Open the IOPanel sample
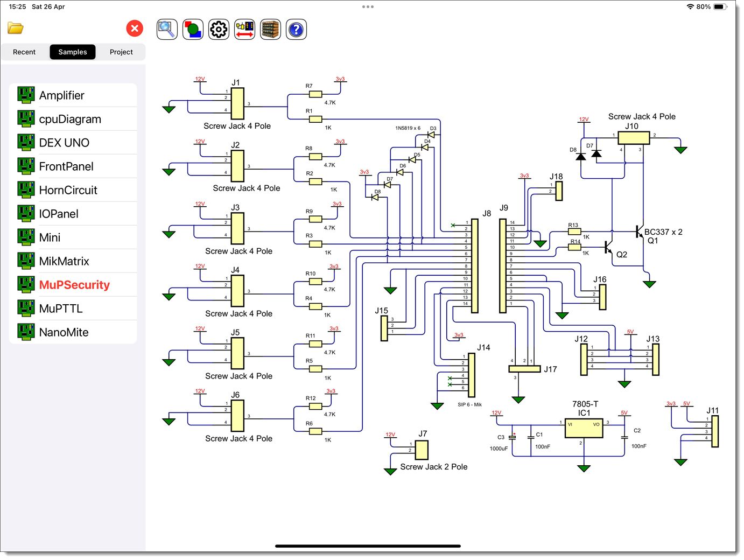 tap(73, 214)
